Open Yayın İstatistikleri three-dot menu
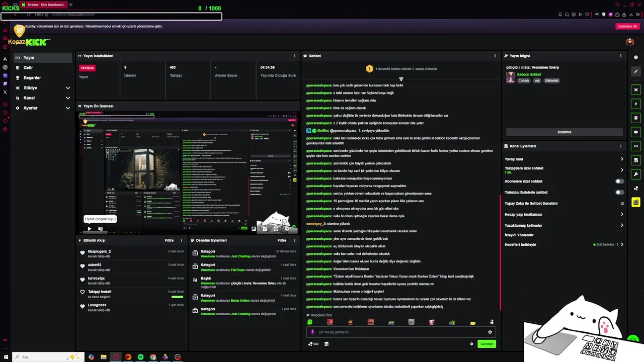Image resolution: width=644 pixels, height=362 pixels. (x=294, y=56)
